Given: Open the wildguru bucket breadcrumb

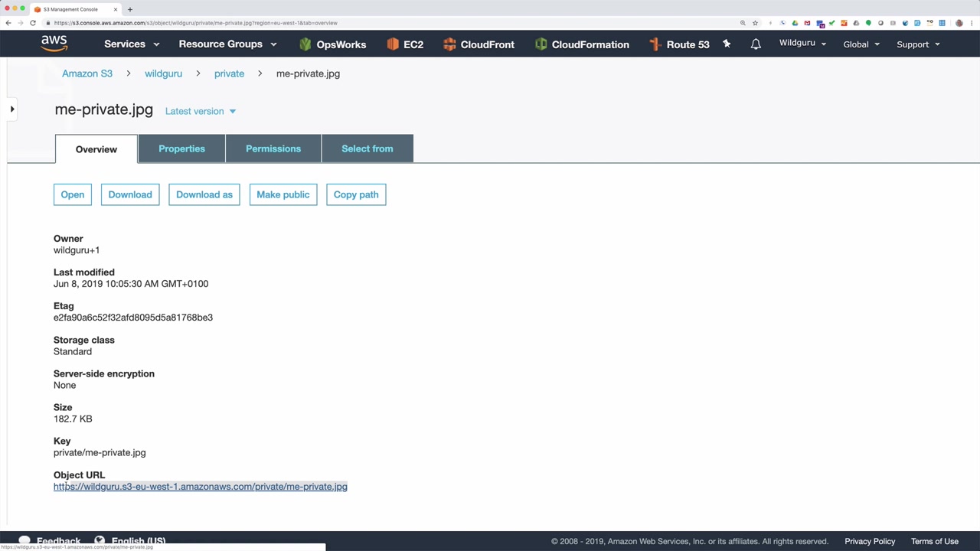Looking at the screenshot, I should [x=163, y=73].
